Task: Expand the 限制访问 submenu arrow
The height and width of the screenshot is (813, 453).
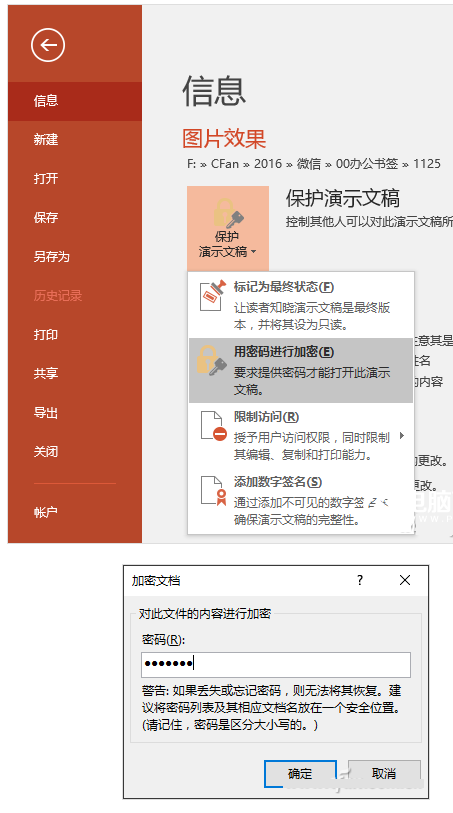Action: click(402, 436)
